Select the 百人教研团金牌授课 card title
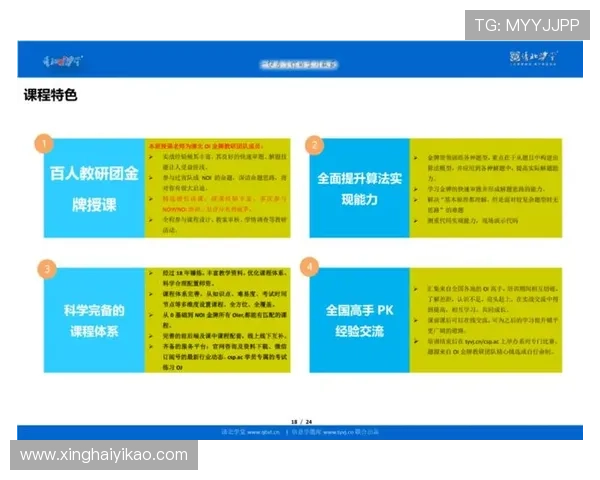Image resolution: width=600 pixels, height=480 pixels. click(94, 189)
